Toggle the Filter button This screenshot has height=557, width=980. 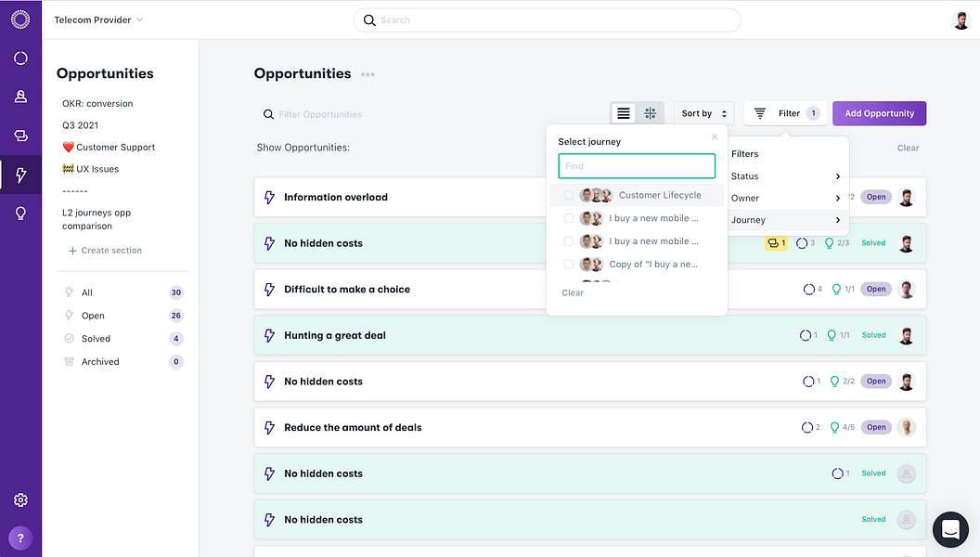click(x=785, y=113)
